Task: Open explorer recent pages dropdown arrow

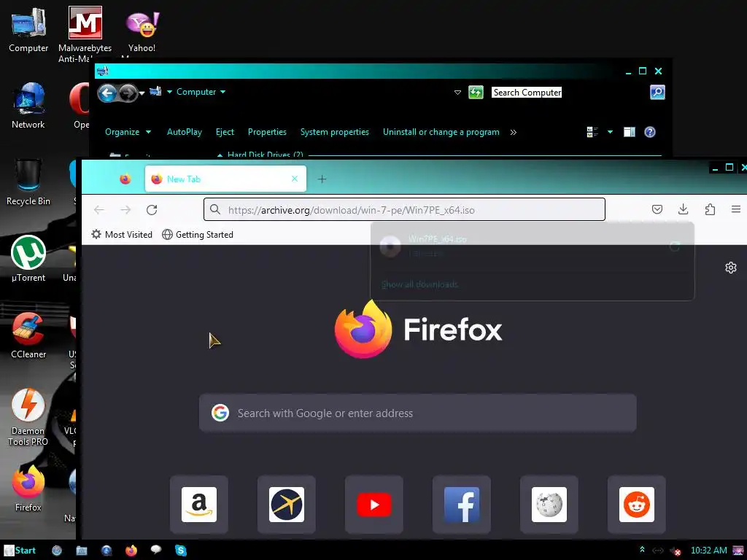Action: [142, 93]
